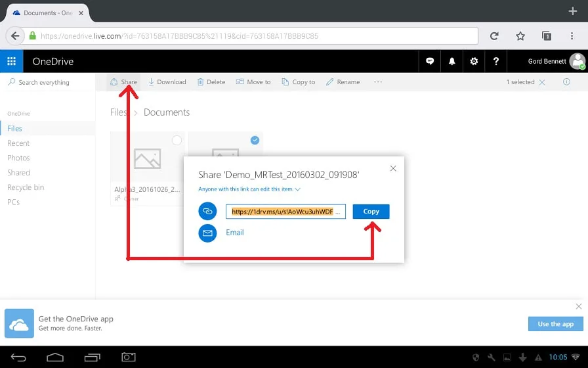Image resolution: width=588 pixels, height=368 pixels.
Task: Go to Shared in sidebar
Action: tap(19, 173)
